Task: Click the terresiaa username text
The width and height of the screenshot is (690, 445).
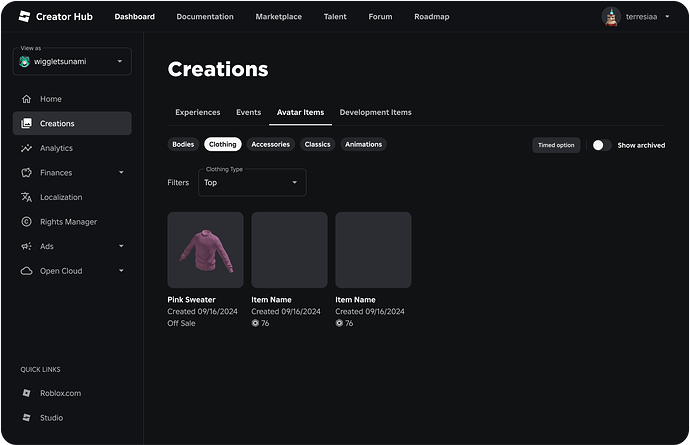Action: pos(642,17)
